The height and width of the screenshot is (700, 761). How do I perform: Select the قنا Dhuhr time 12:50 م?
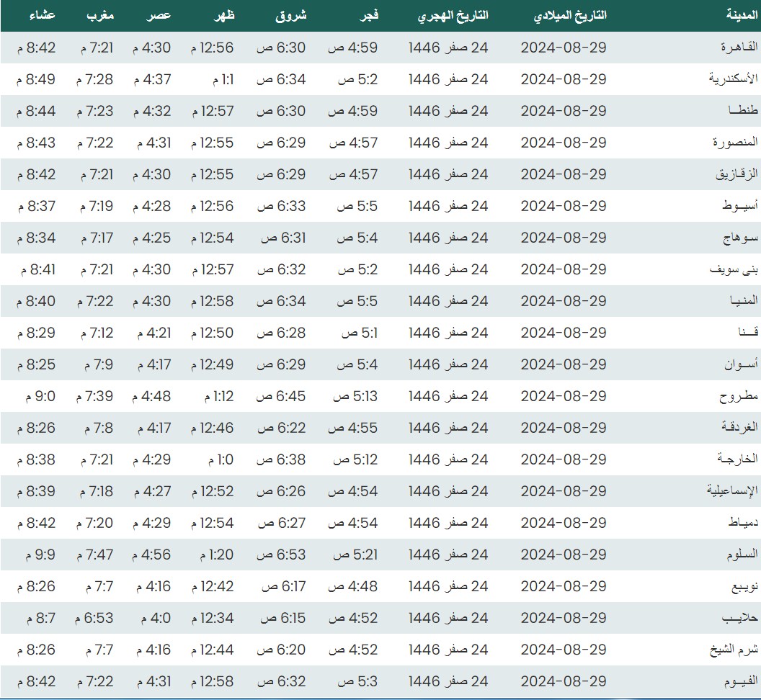tap(212, 333)
